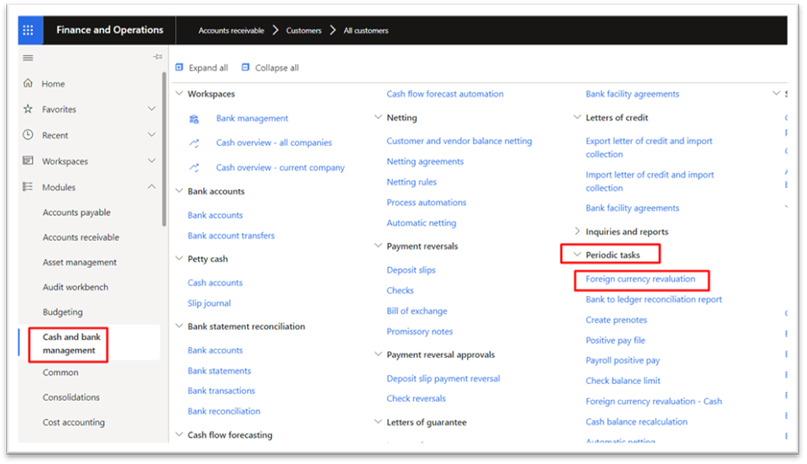
Task: Click the Workspaces sidebar icon
Action: (x=28, y=161)
